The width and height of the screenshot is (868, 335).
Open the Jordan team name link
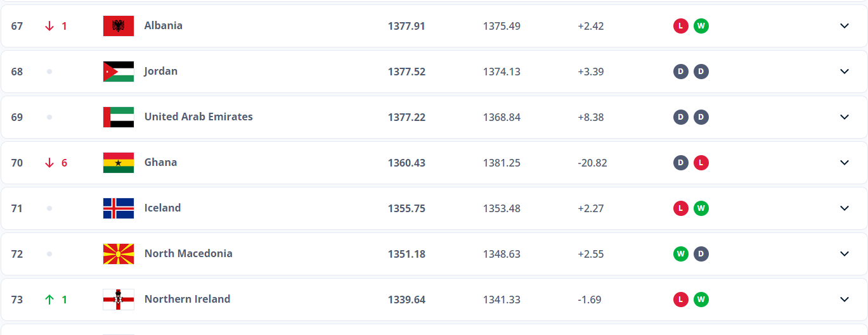(x=161, y=71)
